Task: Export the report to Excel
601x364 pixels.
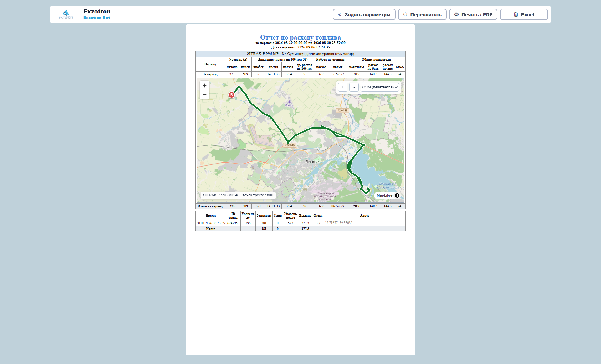Action: coord(524,14)
